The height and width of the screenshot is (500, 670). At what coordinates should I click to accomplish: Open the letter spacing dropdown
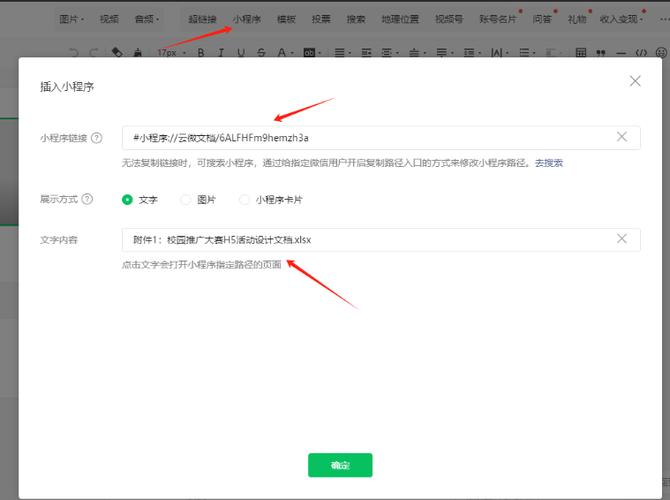coord(499,53)
